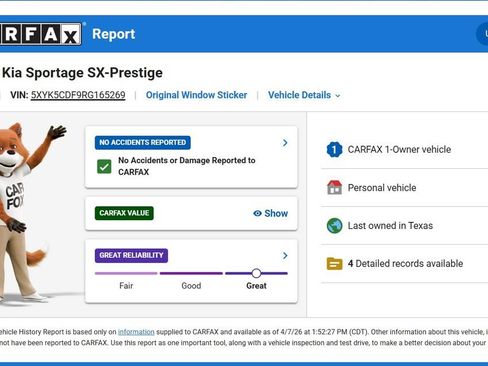Click the Personal vehicle house icon
The image size is (488, 366).
pyautogui.click(x=334, y=187)
